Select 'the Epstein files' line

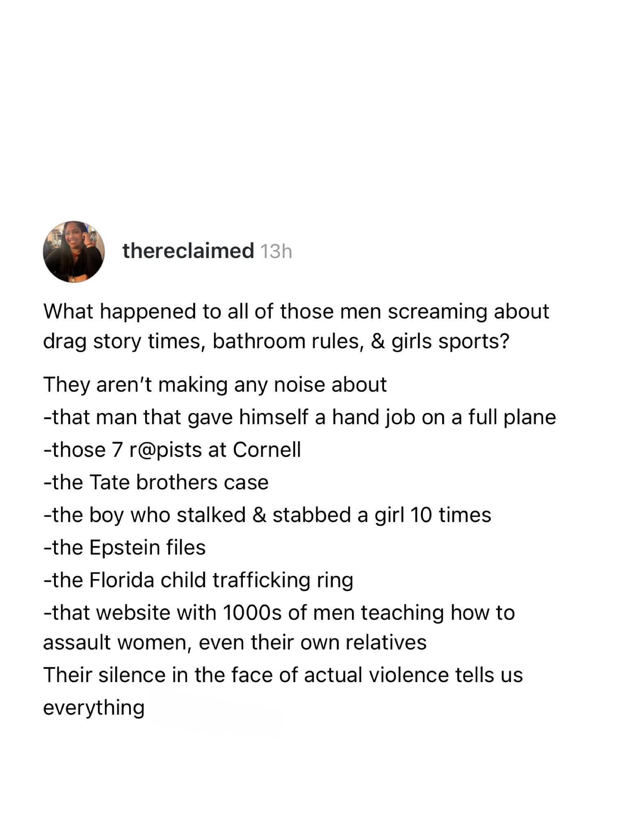click(124, 548)
